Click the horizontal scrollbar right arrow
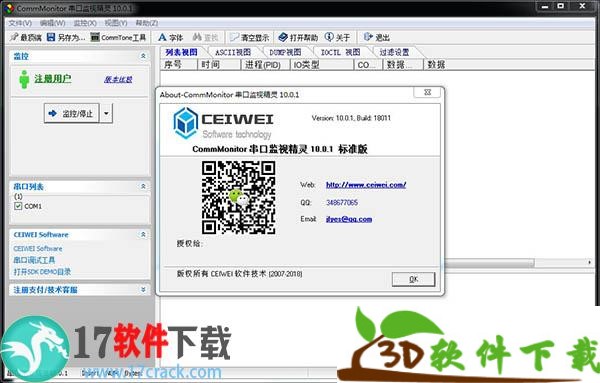Viewport: 600px width, 383px height. [x=590, y=262]
